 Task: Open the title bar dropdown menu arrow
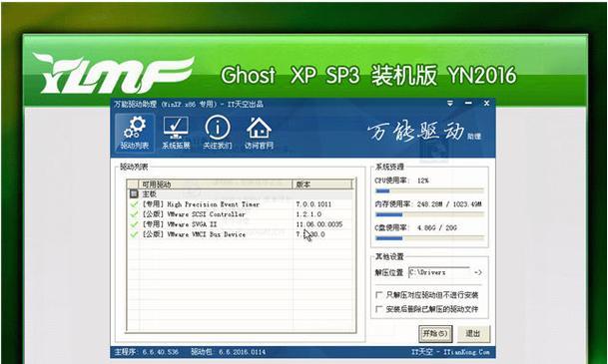point(450,104)
